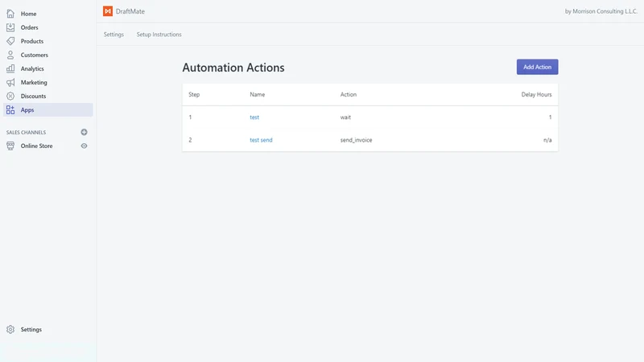Click the 'n/a' delay hours value
The image size is (644, 362).
[x=547, y=140]
